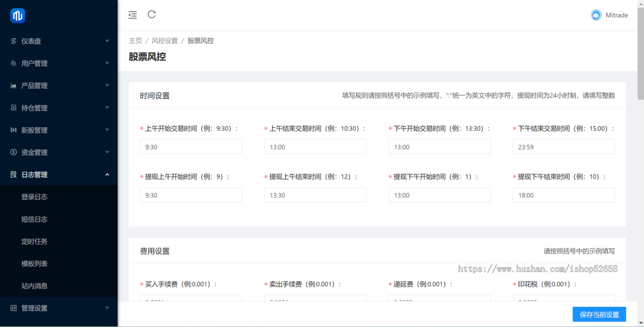Viewport: 644px width, 327px height.
Task: Click the 时间设置 section title
Action: point(155,96)
